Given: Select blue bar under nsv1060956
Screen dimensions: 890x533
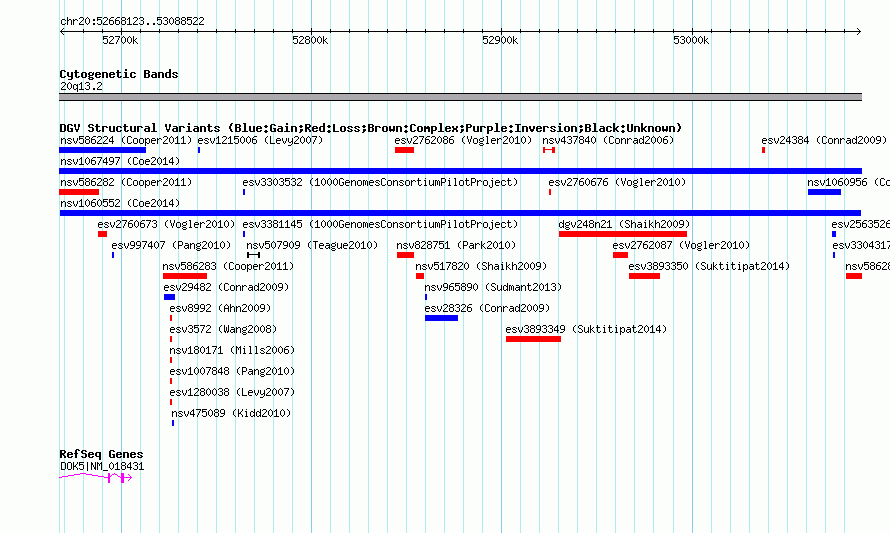Looking at the screenshot, I should (824, 192).
